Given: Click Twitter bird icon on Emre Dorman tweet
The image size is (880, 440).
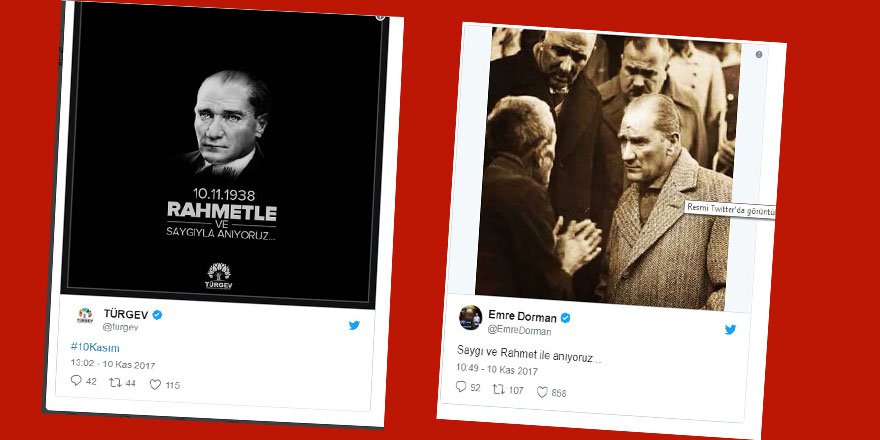Looking at the screenshot, I should click(x=730, y=329).
